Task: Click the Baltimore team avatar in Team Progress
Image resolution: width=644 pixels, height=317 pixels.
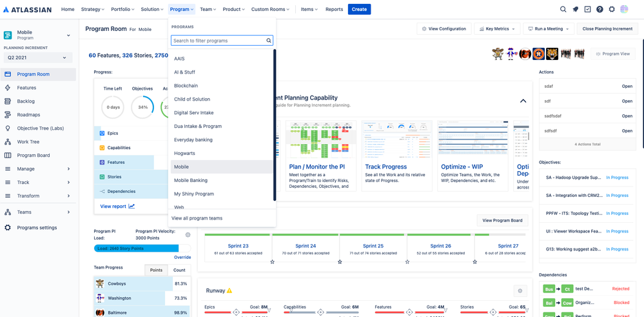Action: 100,313
